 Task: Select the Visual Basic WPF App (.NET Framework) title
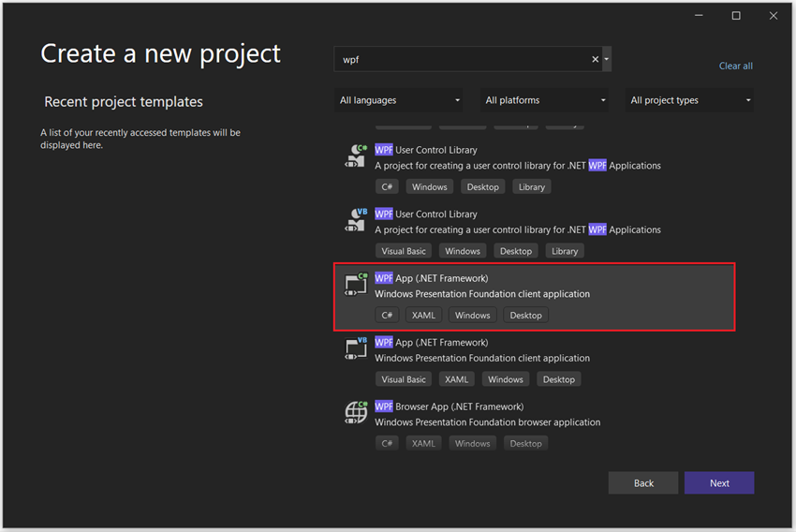[x=432, y=343]
